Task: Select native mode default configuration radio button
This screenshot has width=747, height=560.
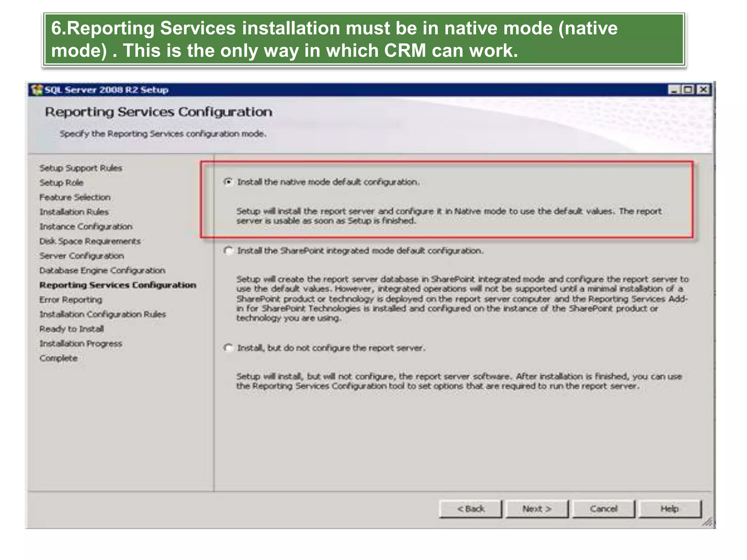Action: pos(228,182)
